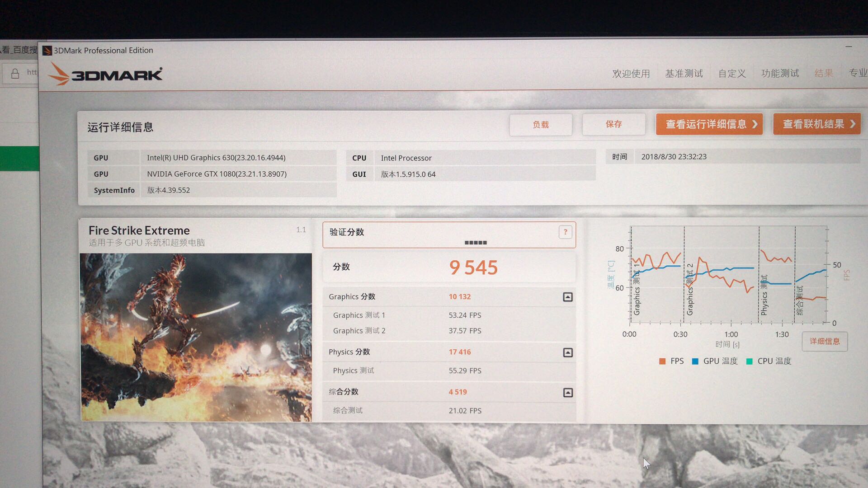Screen dimensions: 868x488
Task: Select the 结果 results tab
Action: pos(823,73)
